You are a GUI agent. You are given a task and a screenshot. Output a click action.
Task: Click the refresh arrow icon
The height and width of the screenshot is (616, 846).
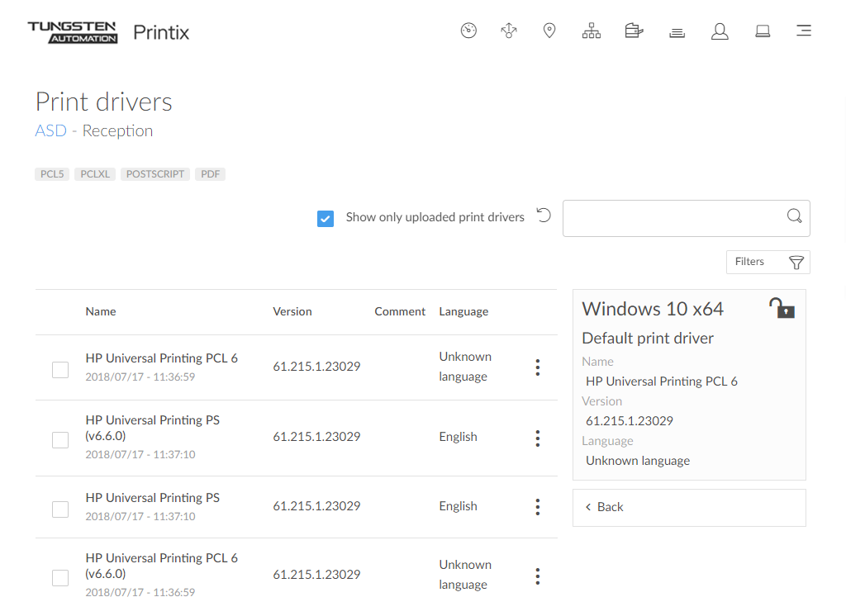(544, 216)
